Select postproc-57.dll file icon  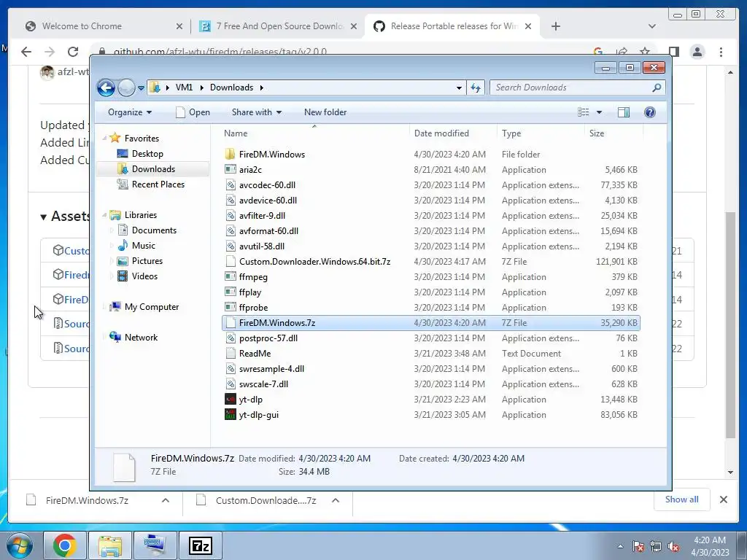coord(230,338)
